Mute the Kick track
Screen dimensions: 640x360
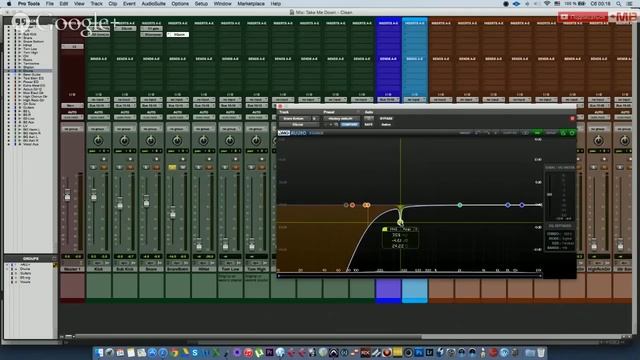tap(104, 167)
